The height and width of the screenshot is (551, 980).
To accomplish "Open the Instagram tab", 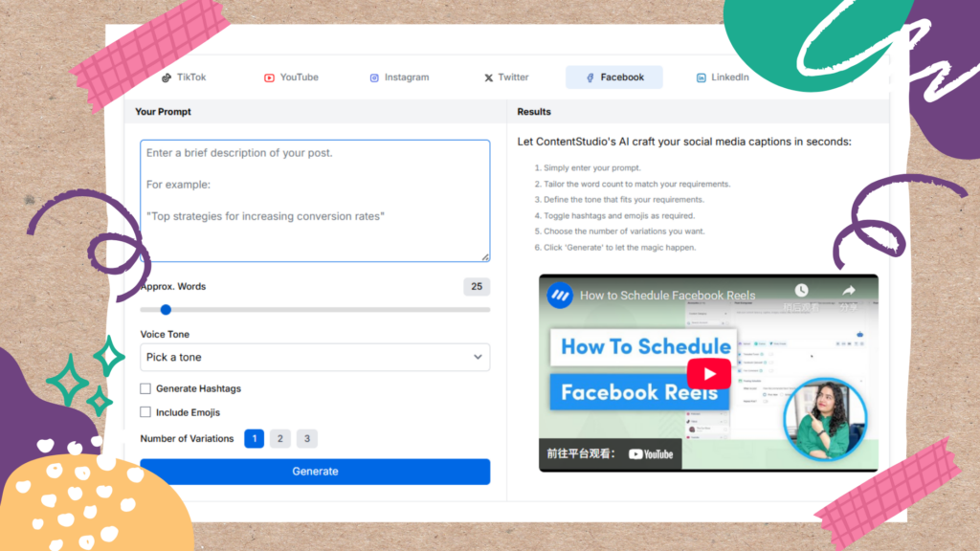I will pyautogui.click(x=399, y=77).
